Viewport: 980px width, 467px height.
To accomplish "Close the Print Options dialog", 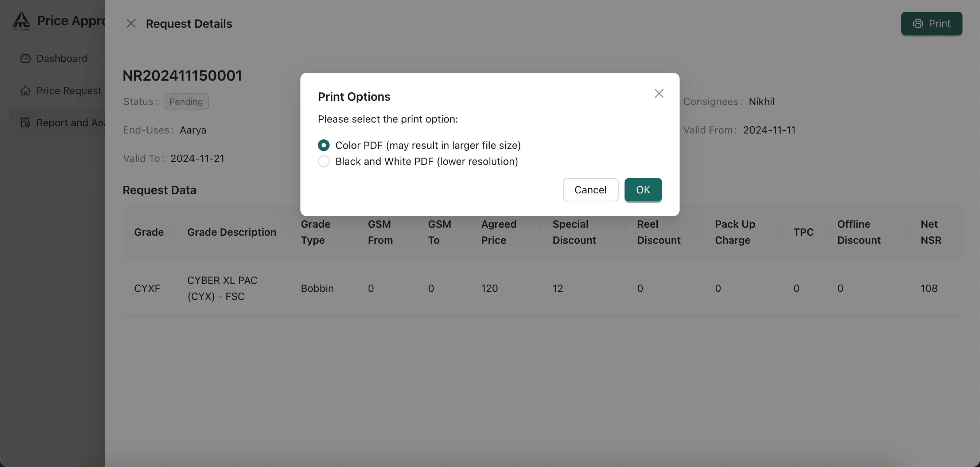I will (659, 93).
